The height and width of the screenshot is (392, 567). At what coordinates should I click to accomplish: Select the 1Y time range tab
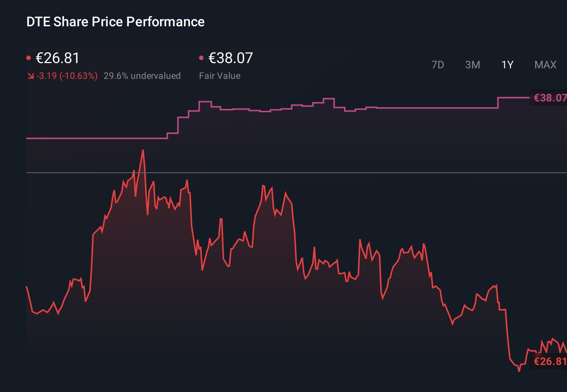coord(507,65)
